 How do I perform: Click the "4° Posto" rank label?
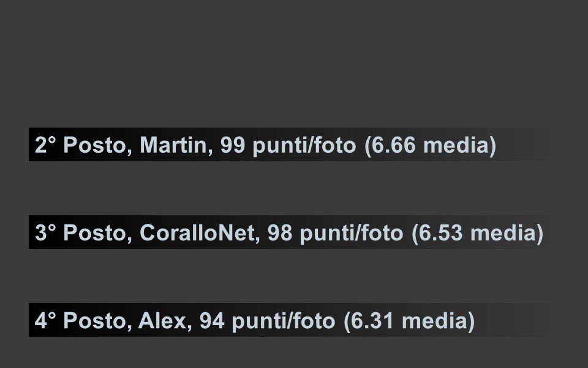[x=81, y=321]
